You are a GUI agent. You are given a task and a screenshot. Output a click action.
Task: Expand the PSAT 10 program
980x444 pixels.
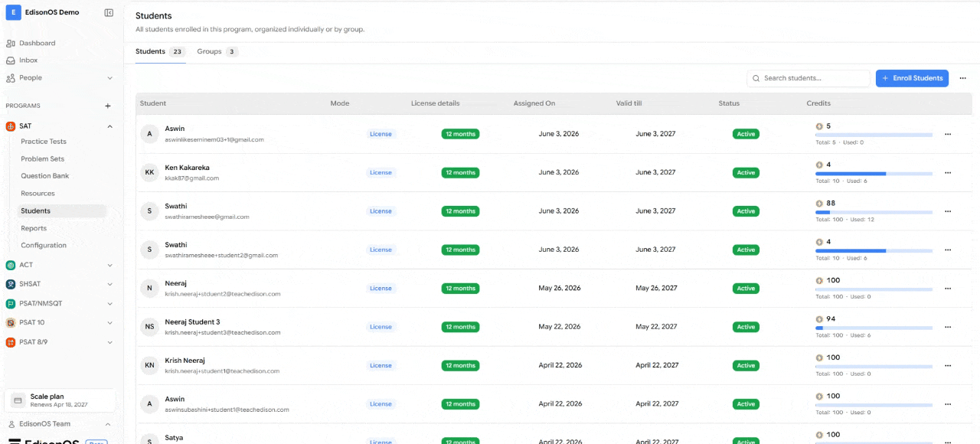tap(109, 322)
